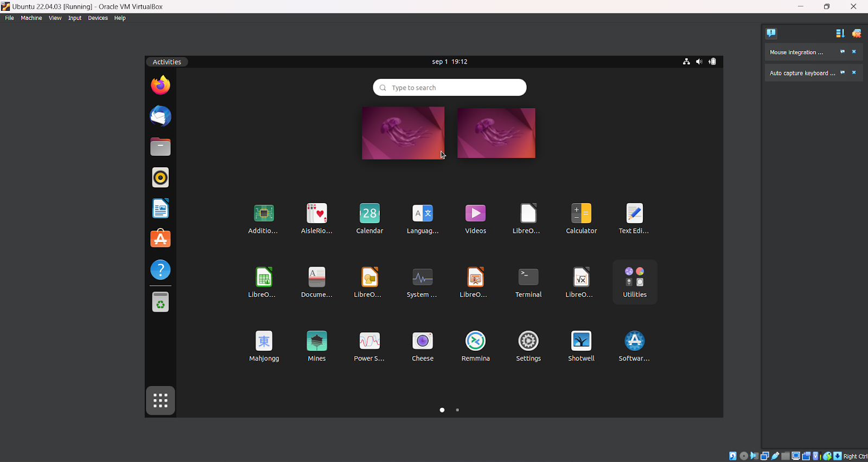
Task: Open the Trash in the dock
Action: coord(161,302)
